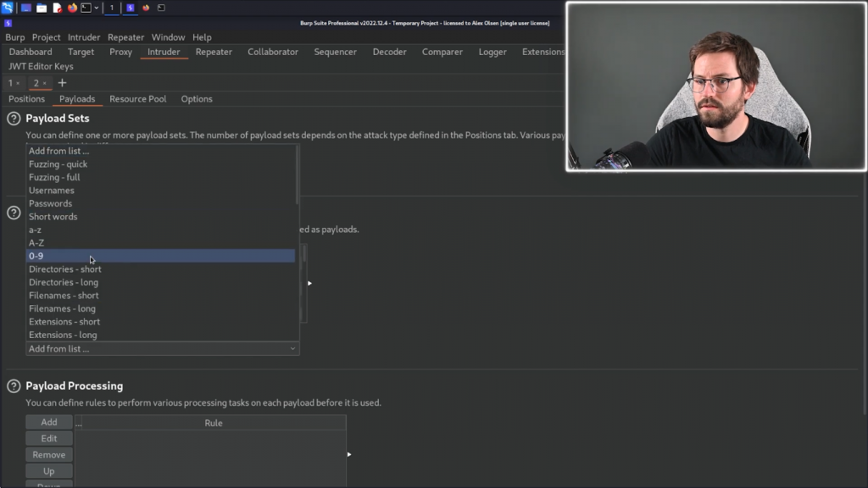Click the Add processing rule button
Viewport: 868px width, 488px height.
coord(48,422)
